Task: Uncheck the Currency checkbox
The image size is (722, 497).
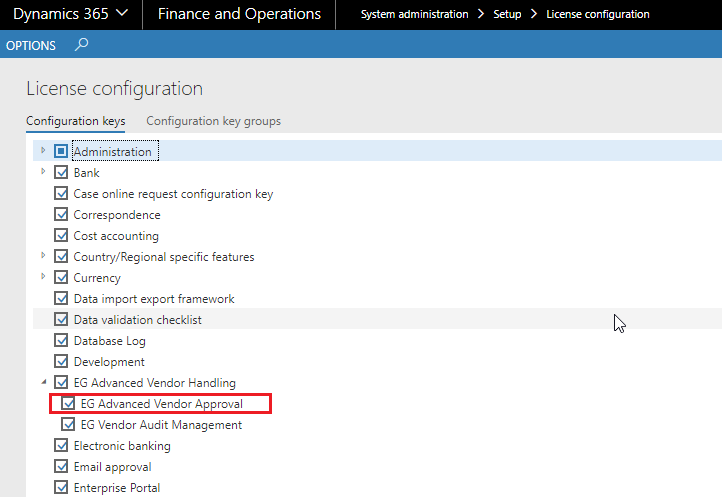Action: [x=61, y=277]
